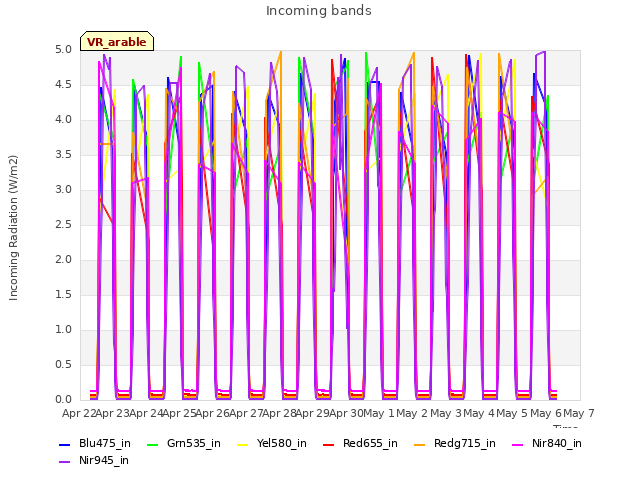Click the red Red655_in legend marker
640x480 pixels.
point(329,444)
